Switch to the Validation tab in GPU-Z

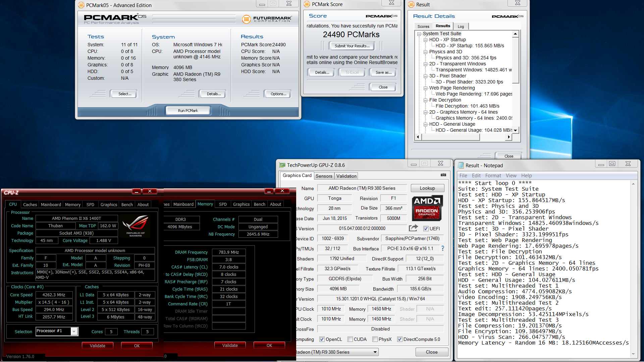pos(346,176)
